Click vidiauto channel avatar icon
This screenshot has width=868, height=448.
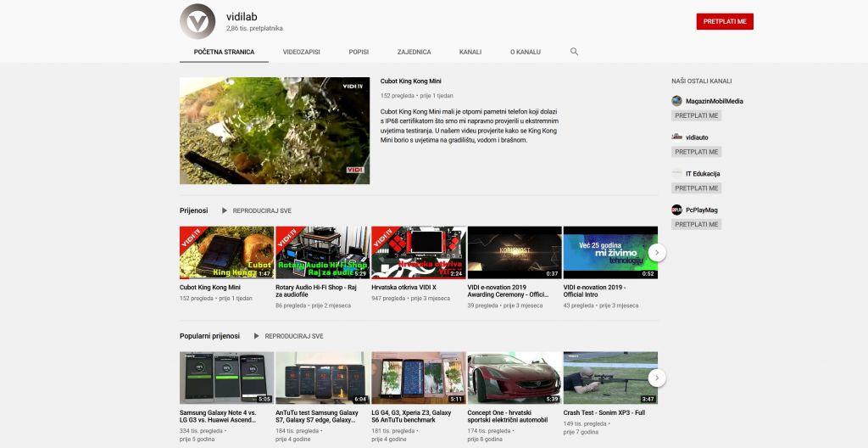pyautogui.click(x=676, y=137)
